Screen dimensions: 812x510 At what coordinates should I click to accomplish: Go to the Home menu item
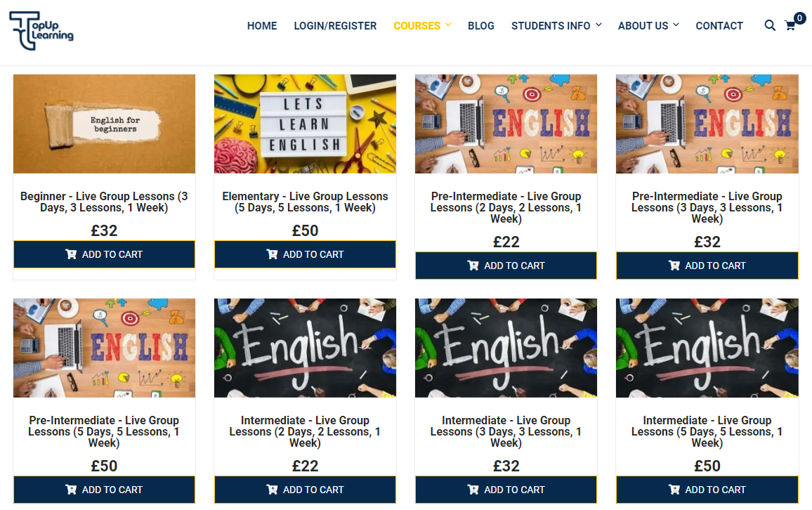pyautogui.click(x=262, y=25)
